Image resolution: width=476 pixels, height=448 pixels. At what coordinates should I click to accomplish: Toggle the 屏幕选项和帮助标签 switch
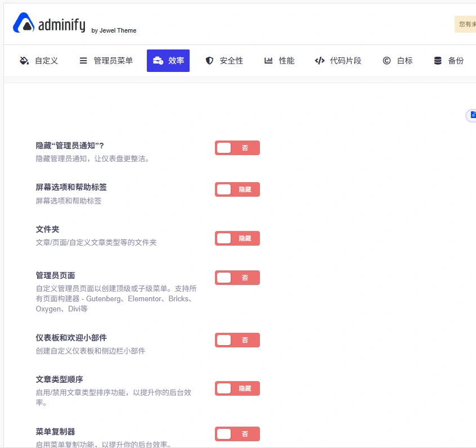coord(237,189)
